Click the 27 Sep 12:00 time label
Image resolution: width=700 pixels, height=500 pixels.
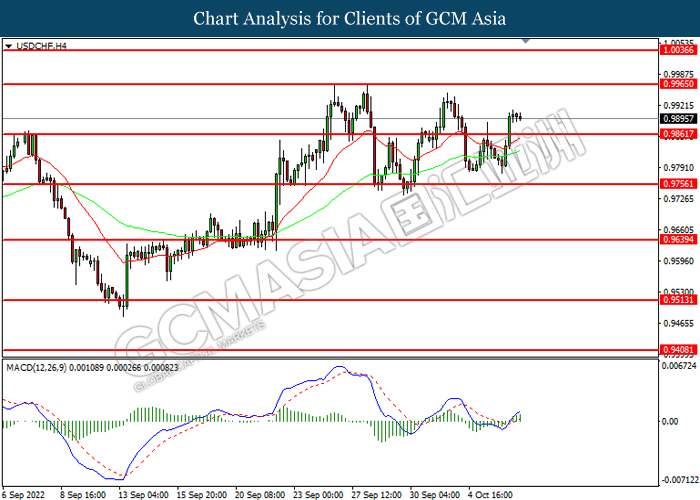[x=376, y=495]
